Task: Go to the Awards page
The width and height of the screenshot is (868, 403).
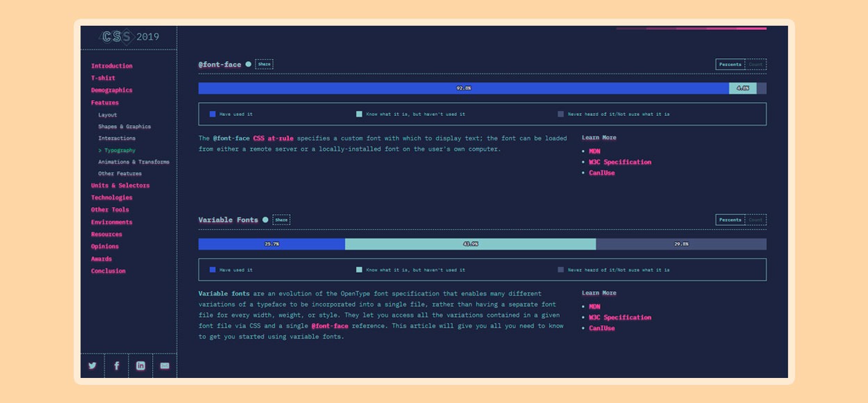Action: click(101, 258)
